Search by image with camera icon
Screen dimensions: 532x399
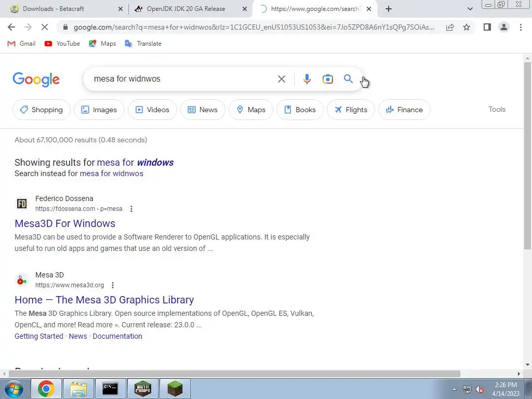click(x=327, y=79)
